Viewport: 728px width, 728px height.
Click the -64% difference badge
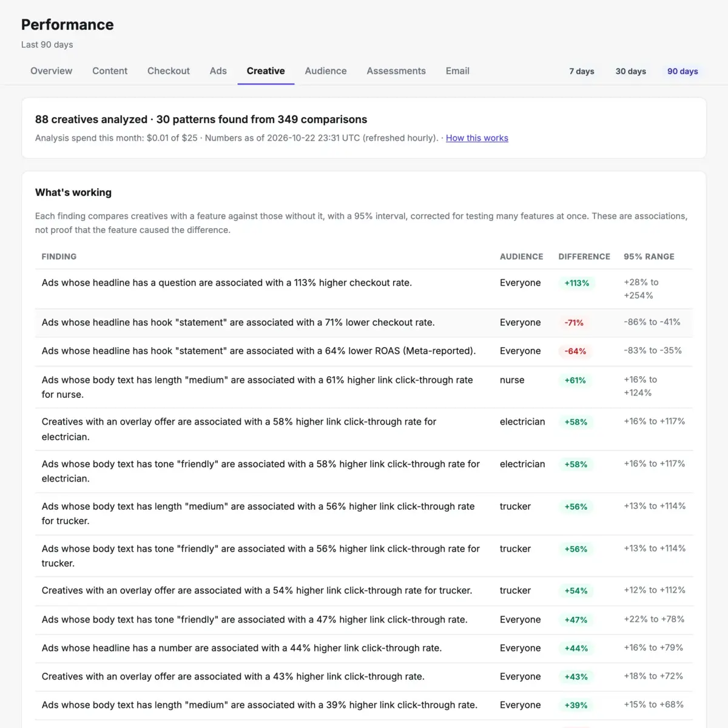click(x=575, y=351)
